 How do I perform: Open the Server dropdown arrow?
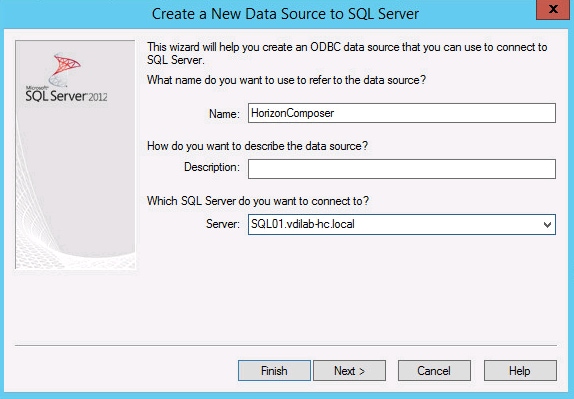tap(547, 224)
